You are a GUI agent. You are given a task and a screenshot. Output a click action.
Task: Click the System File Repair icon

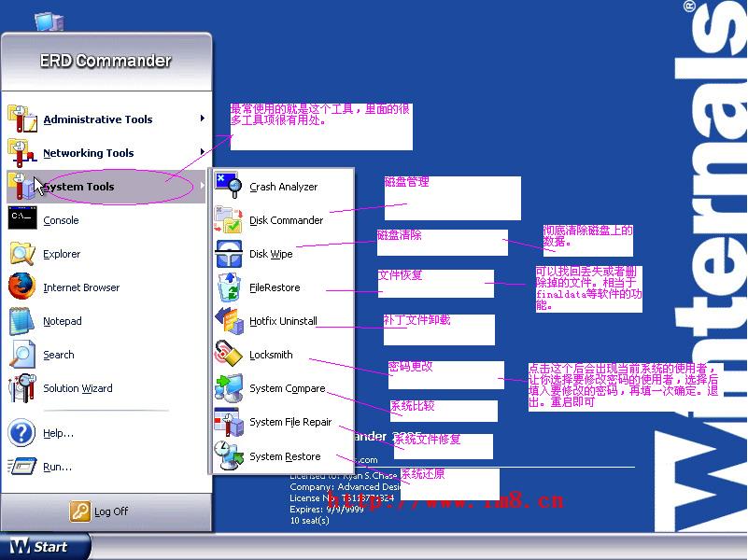229,422
